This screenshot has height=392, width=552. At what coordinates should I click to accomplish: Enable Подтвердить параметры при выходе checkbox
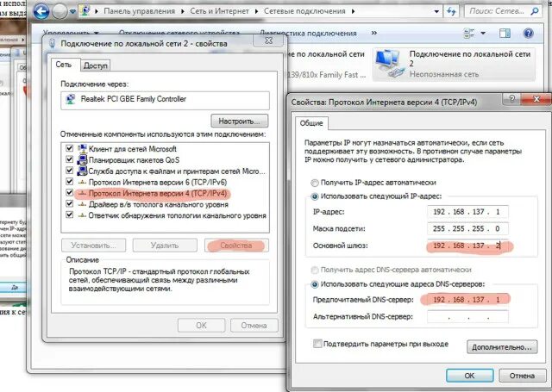tap(317, 344)
